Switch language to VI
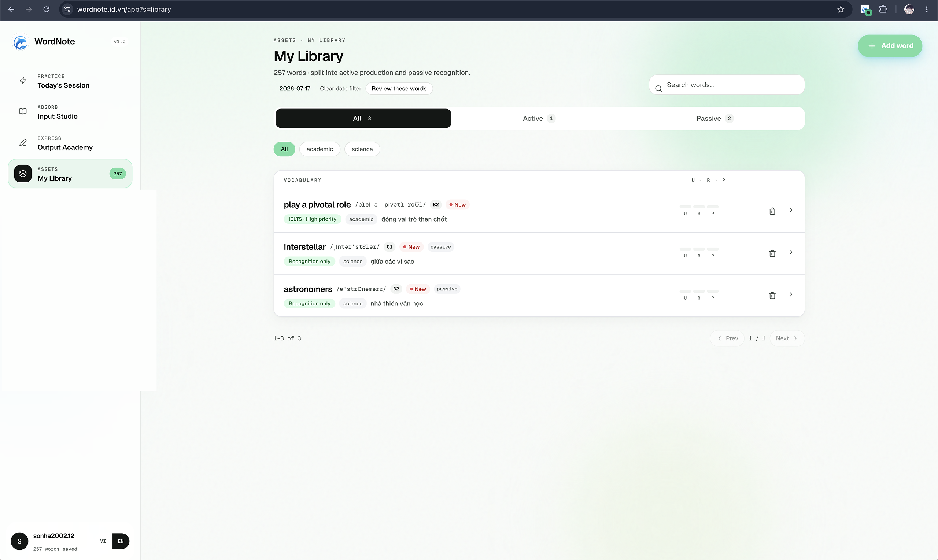The image size is (938, 560). (x=103, y=541)
